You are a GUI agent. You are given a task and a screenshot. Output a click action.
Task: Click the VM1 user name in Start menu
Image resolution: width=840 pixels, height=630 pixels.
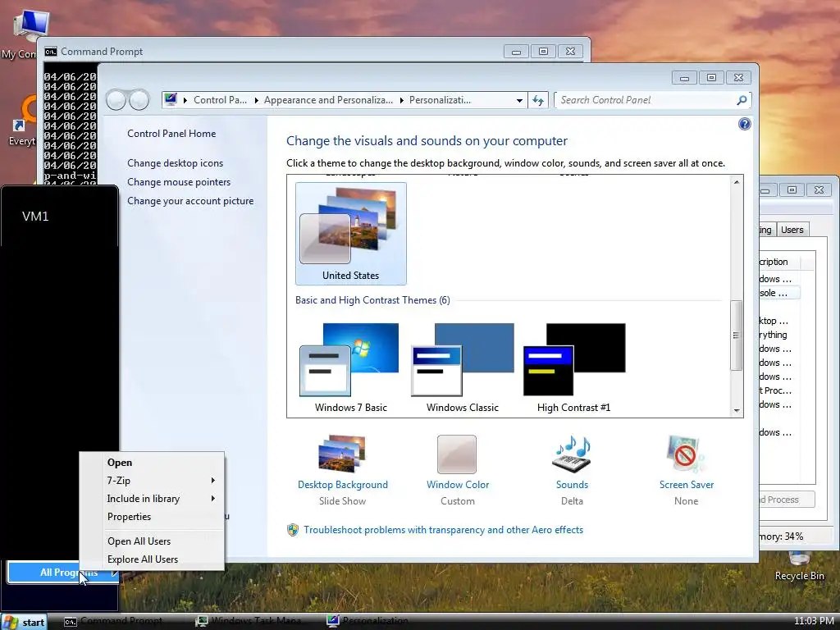click(x=35, y=217)
